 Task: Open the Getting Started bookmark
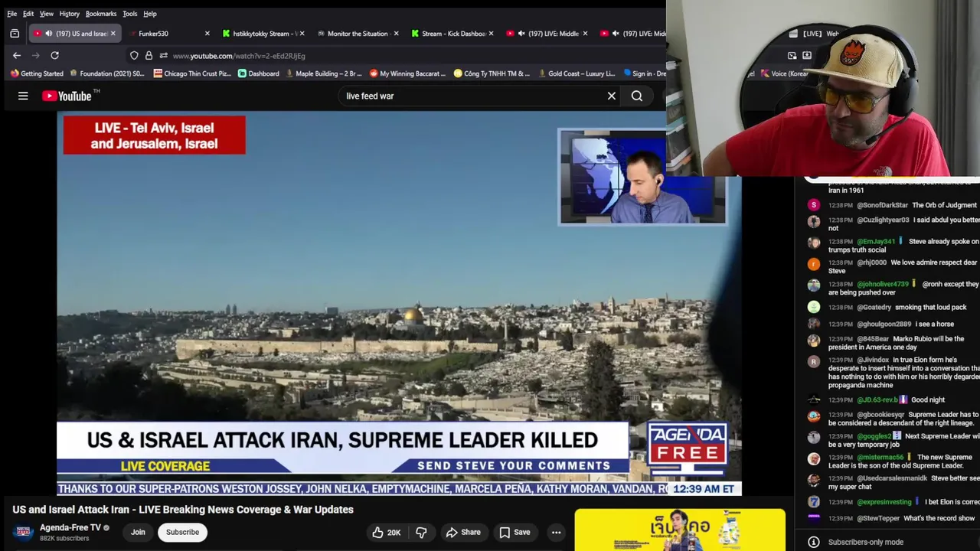point(37,73)
